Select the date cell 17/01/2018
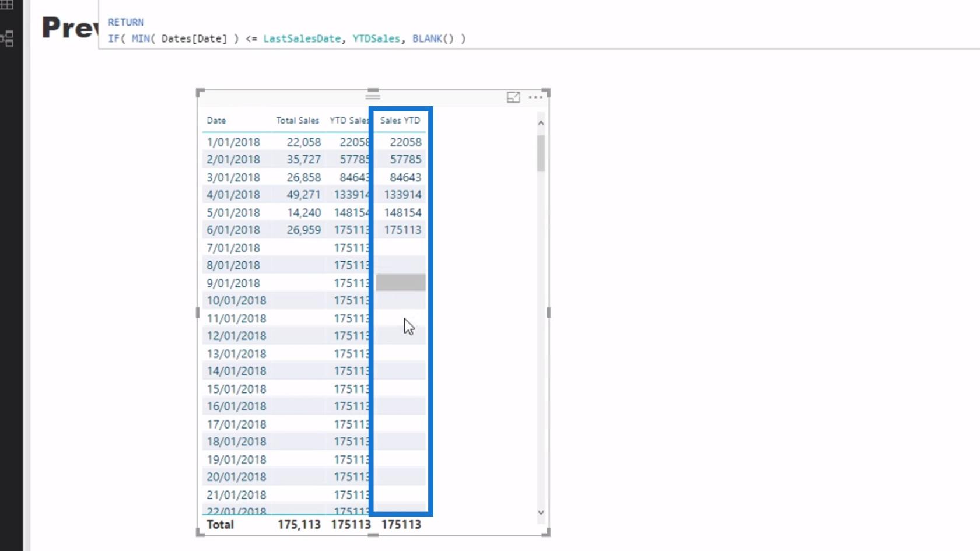 pos(236,424)
